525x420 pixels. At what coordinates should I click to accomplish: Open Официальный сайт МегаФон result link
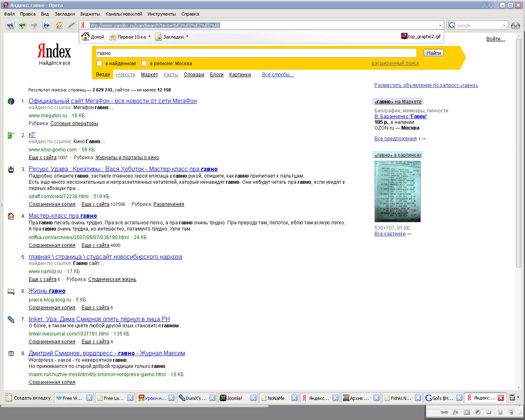(113, 101)
